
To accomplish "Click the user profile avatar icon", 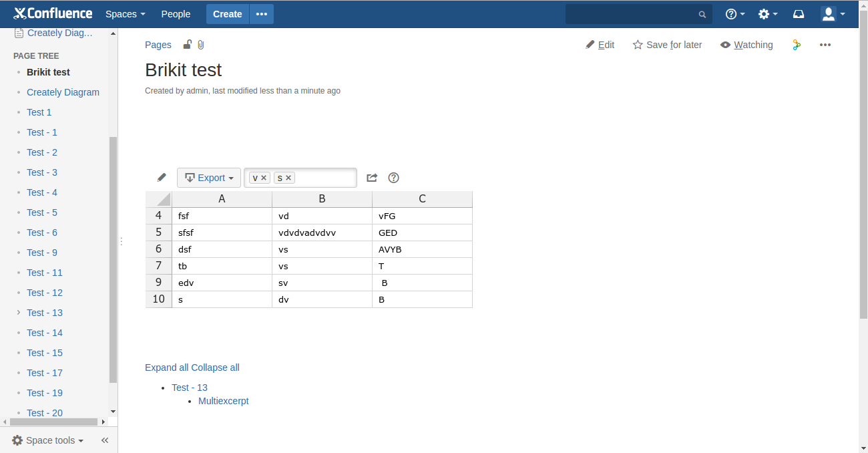I will [x=828, y=13].
